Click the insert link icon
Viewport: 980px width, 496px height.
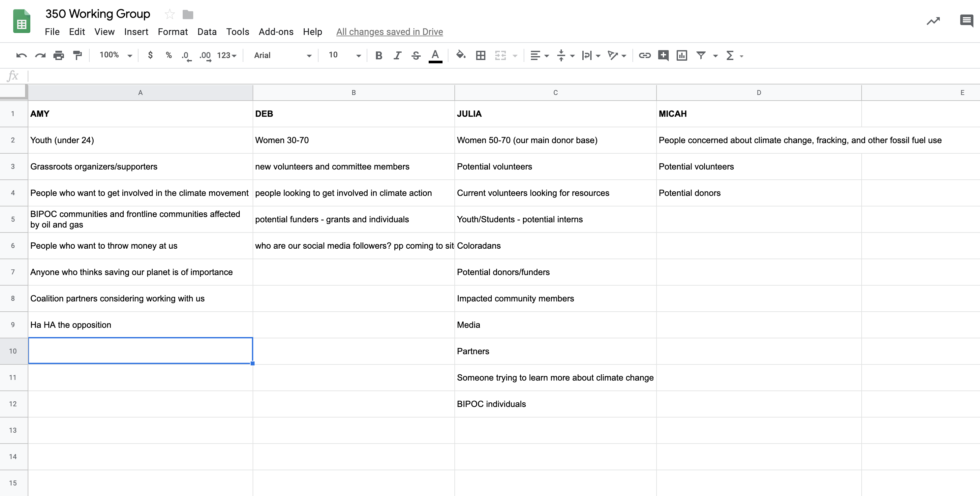[644, 55]
